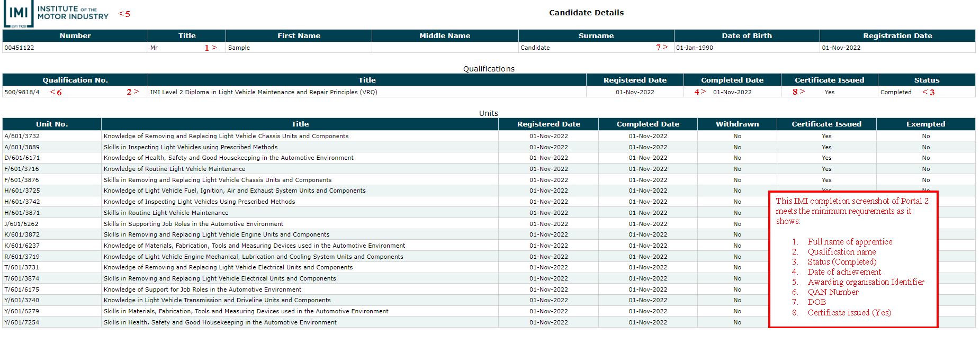Select the Date of Birth column header
This screenshot has width=980, height=344.
[747, 36]
